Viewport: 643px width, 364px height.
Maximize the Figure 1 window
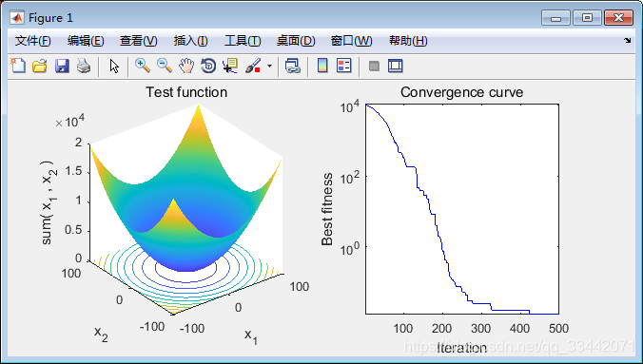tap(587, 18)
